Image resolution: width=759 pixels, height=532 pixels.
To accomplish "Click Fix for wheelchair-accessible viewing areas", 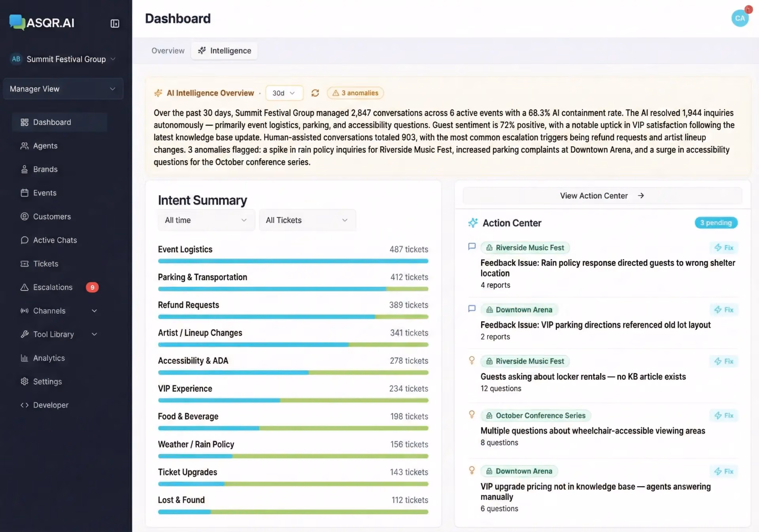I will (724, 415).
